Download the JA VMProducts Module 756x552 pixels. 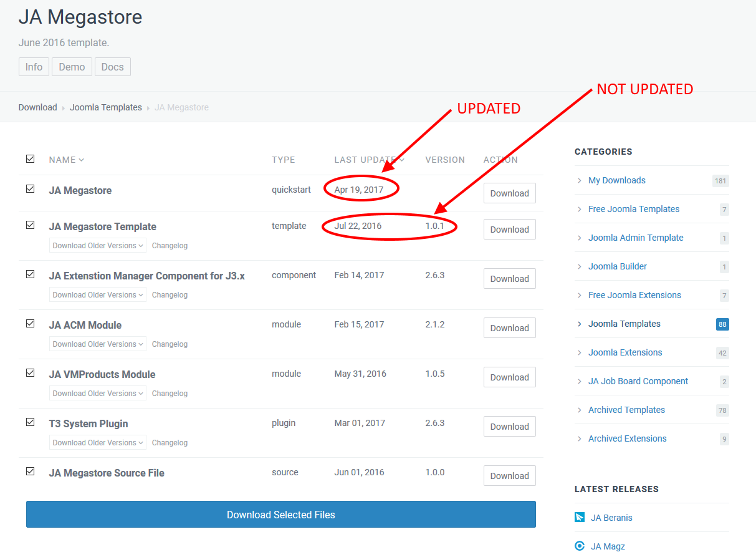pos(509,377)
